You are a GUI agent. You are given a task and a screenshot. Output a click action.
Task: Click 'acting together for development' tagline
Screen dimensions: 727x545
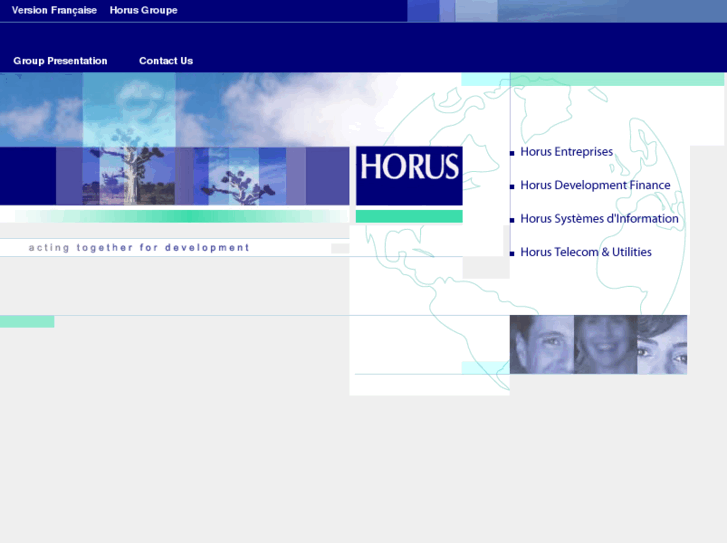(x=139, y=248)
